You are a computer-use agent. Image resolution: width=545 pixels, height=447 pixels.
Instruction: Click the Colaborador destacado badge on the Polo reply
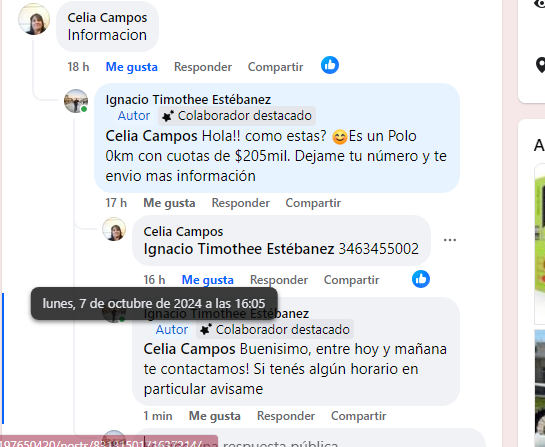click(237, 116)
